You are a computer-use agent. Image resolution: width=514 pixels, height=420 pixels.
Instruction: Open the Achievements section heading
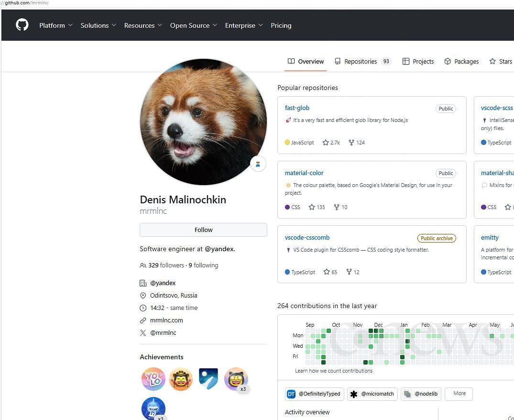click(x=162, y=357)
